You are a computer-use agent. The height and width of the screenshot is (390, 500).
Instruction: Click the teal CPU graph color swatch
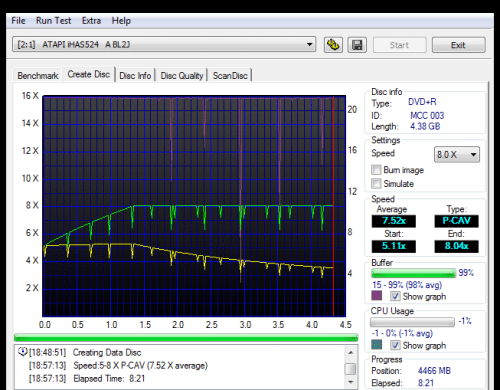(x=377, y=344)
